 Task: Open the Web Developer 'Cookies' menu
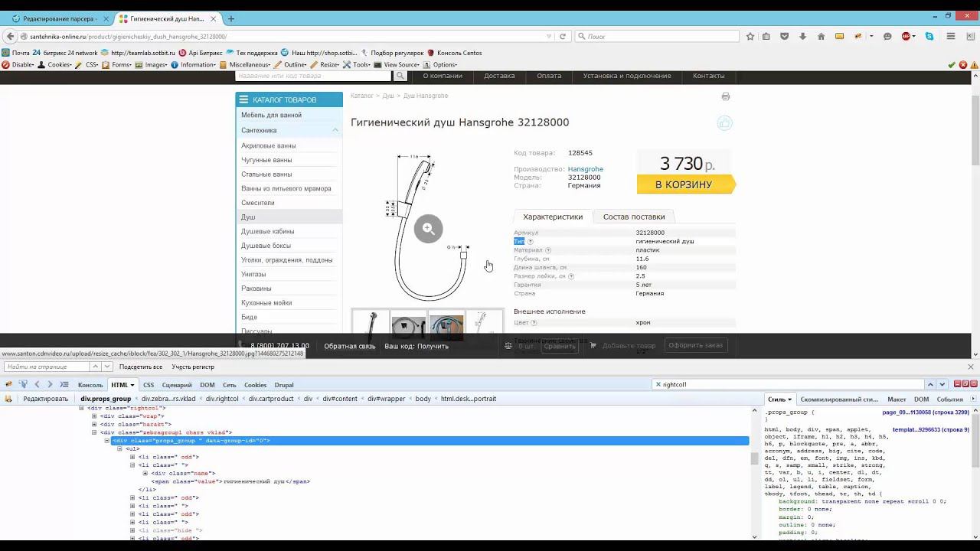tap(56, 65)
